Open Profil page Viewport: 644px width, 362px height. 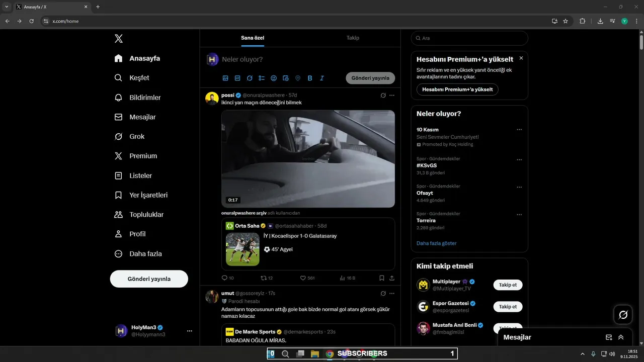coord(130,234)
